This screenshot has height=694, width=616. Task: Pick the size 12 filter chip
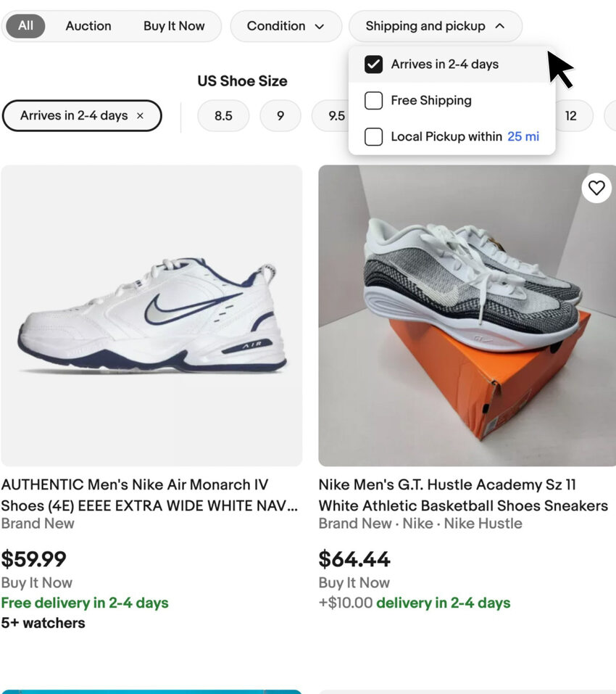pyautogui.click(x=571, y=116)
